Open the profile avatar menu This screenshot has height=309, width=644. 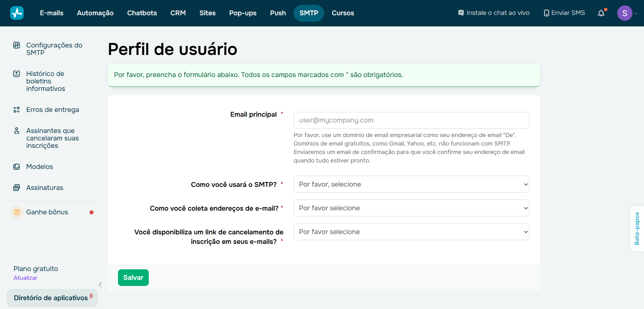(625, 13)
